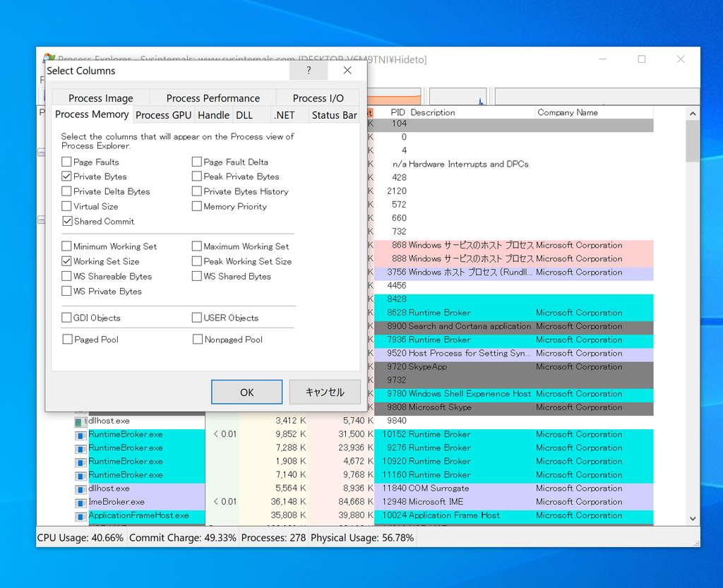The height and width of the screenshot is (588, 723).
Task: Click RuntimeBroker.exe icon in PID 11160 row
Action: tap(80, 475)
